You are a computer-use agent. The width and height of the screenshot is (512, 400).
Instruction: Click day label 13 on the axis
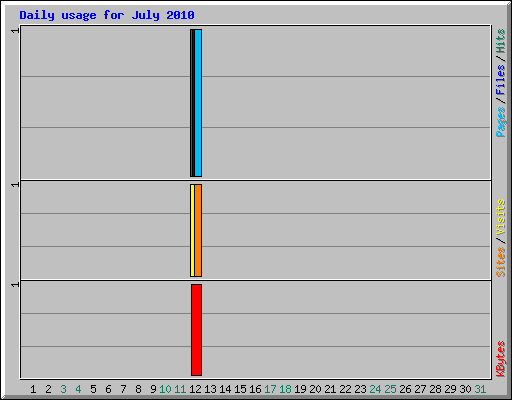210,389
